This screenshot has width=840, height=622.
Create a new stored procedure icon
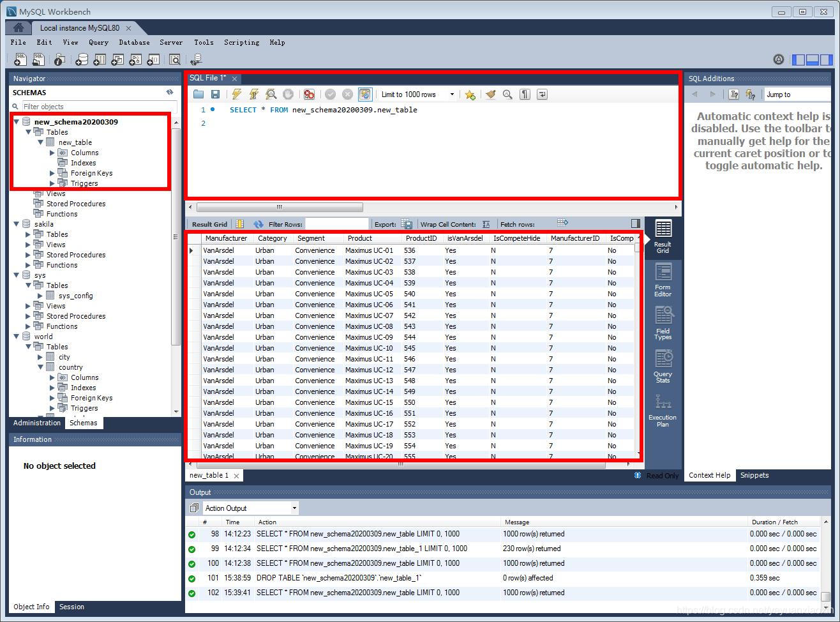pos(135,59)
